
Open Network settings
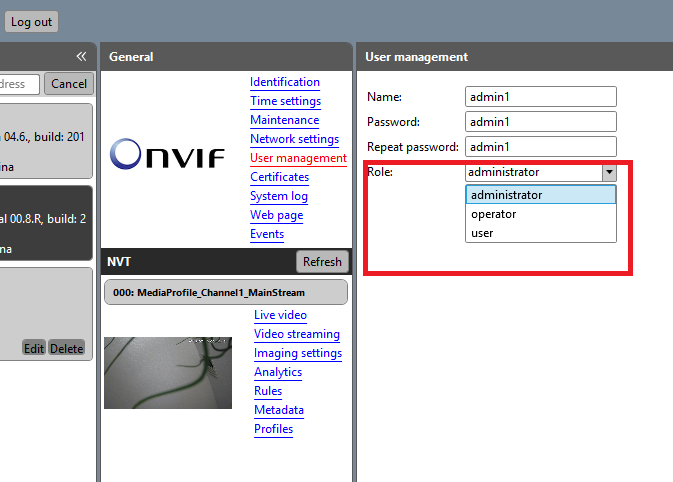pyautogui.click(x=294, y=139)
